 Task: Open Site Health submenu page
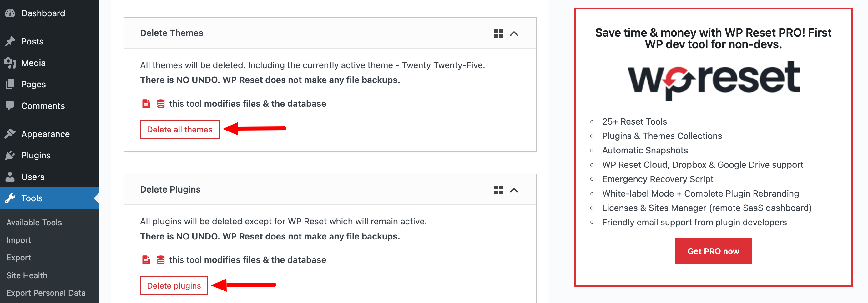(27, 275)
